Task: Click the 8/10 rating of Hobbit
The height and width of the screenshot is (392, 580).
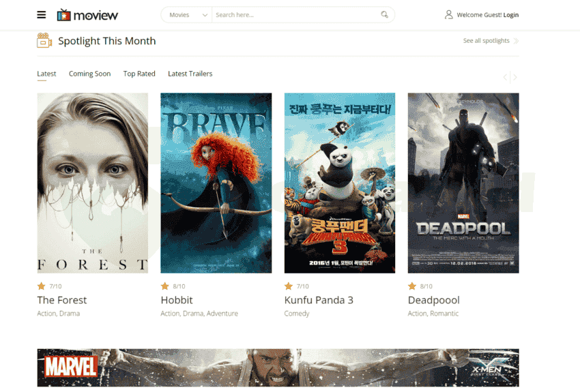Action: click(x=179, y=286)
